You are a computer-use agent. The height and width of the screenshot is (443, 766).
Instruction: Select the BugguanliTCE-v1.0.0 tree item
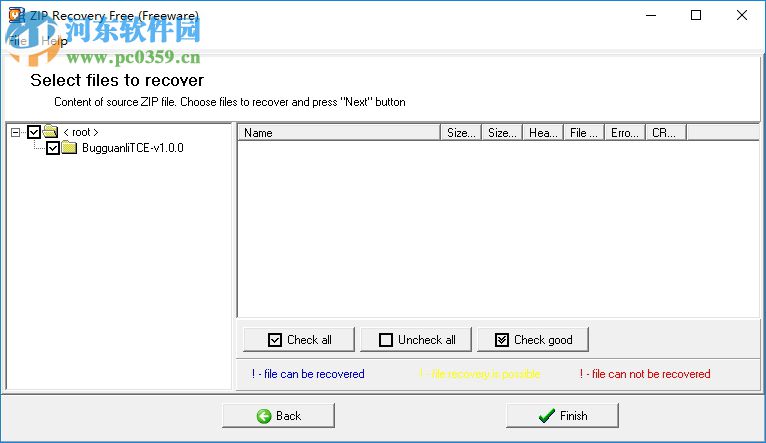click(133, 148)
